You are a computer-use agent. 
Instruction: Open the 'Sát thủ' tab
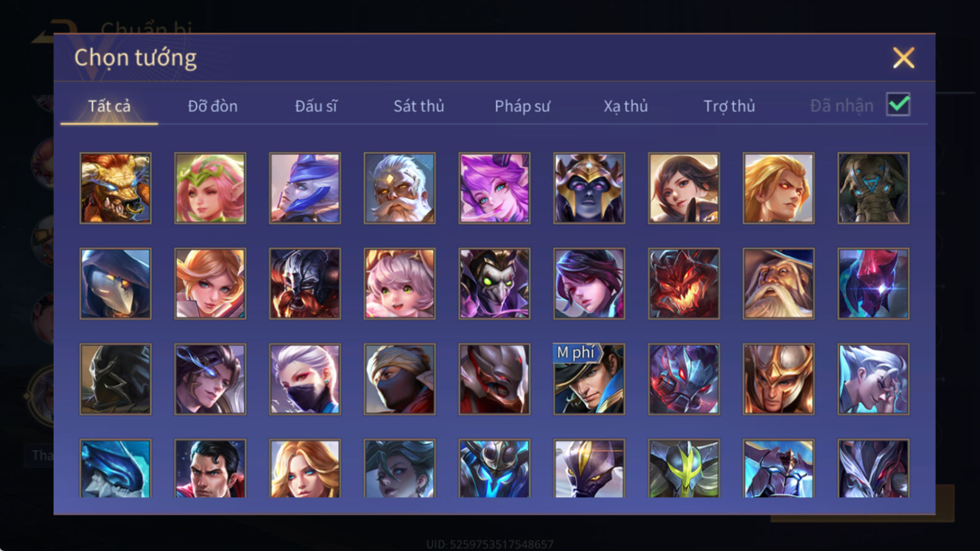(x=419, y=106)
